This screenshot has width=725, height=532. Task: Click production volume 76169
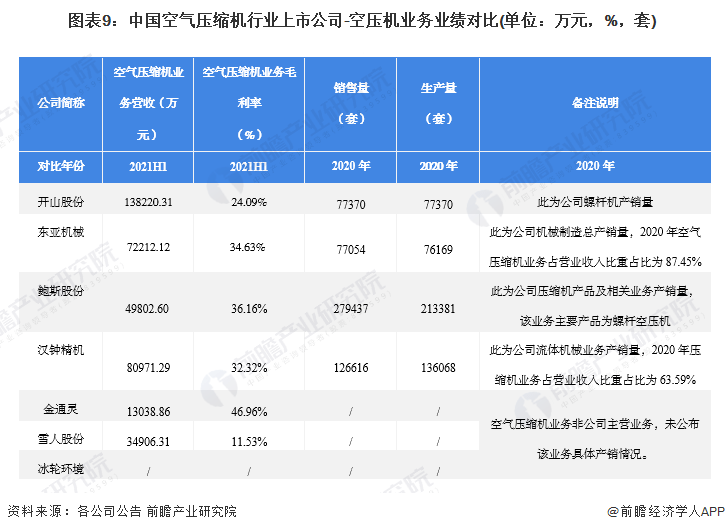(x=438, y=250)
